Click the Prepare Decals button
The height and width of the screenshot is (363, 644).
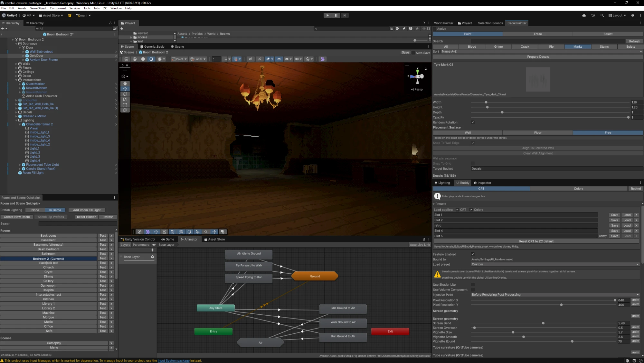tap(538, 57)
